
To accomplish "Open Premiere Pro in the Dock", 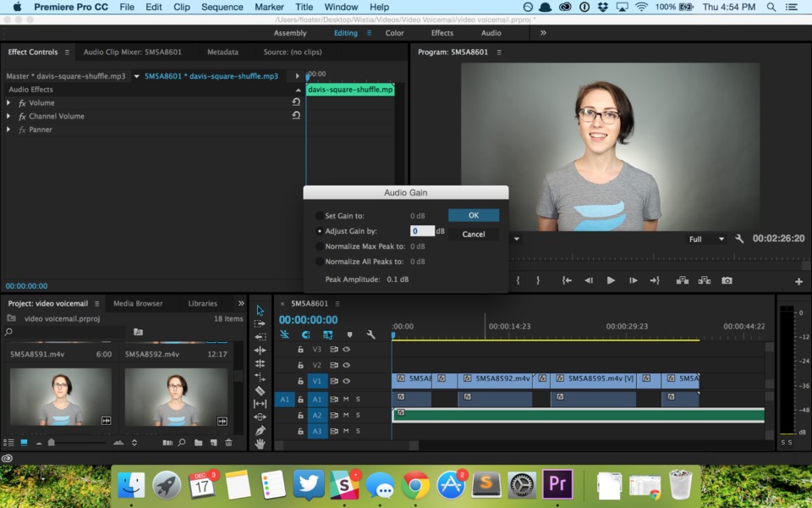I will click(x=557, y=485).
